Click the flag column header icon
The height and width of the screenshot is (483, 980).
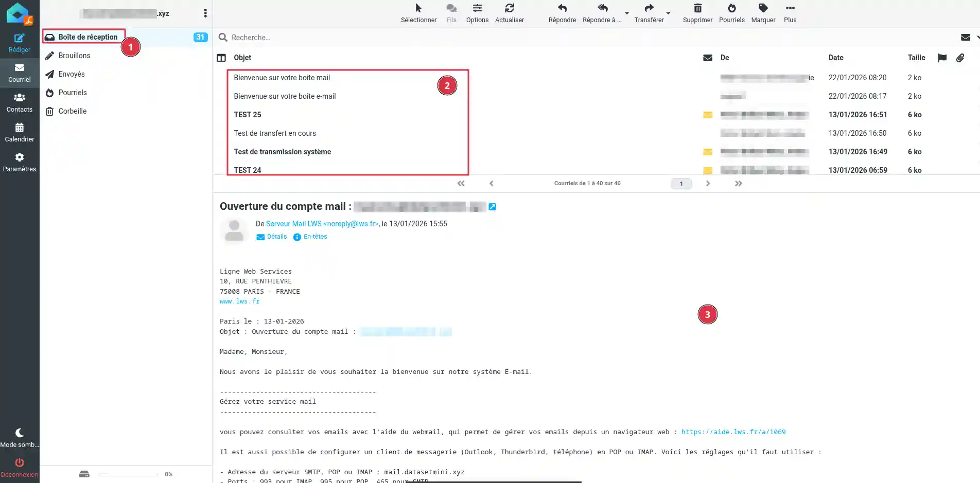coord(942,58)
